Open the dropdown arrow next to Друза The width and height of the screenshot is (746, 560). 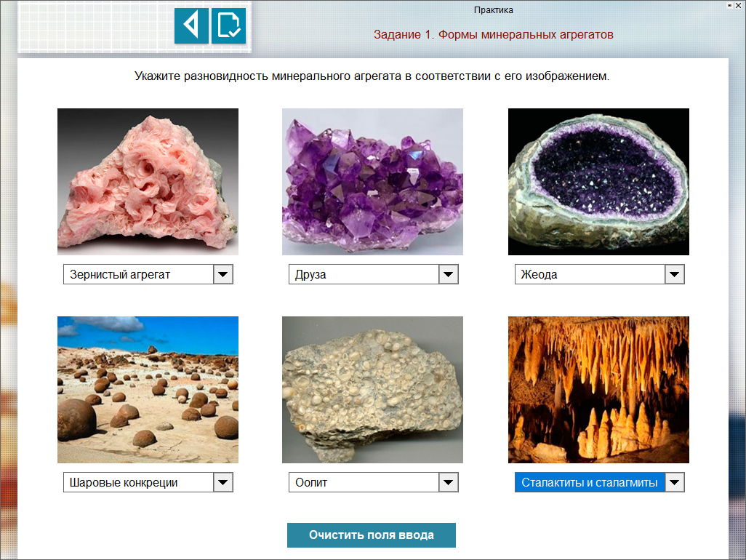pyautogui.click(x=449, y=274)
